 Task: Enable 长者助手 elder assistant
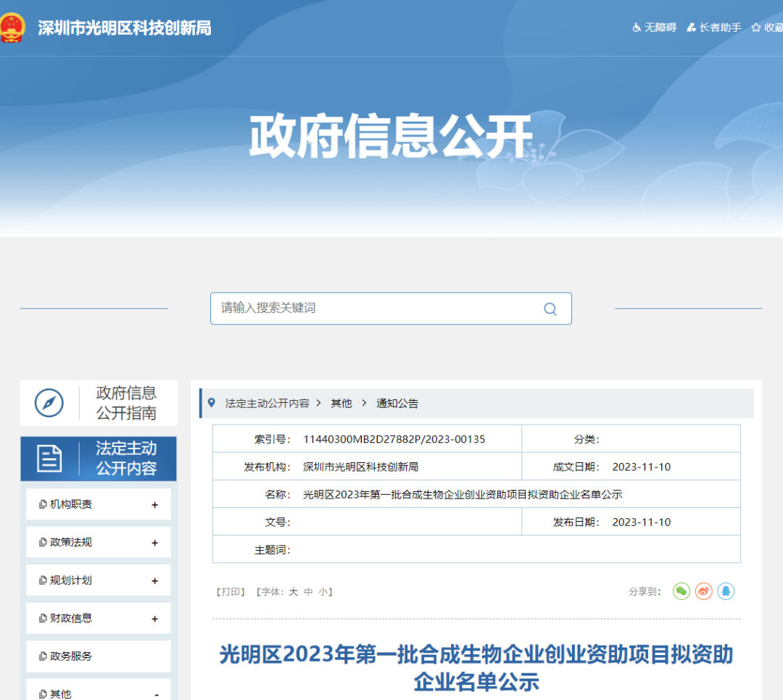click(x=714, y=28)
